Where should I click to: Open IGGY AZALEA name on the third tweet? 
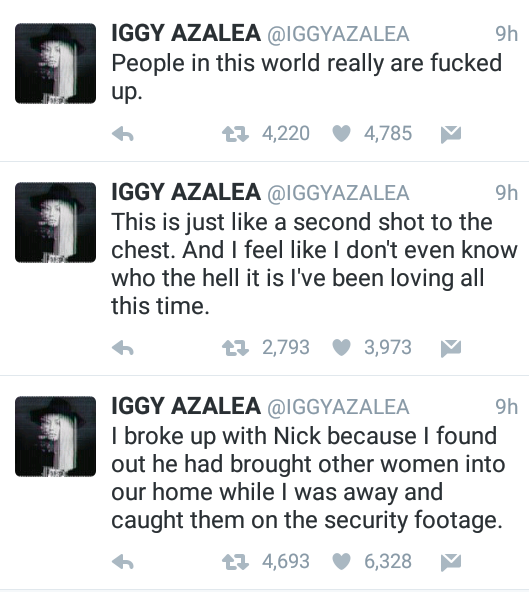click(x=186, y=406)
